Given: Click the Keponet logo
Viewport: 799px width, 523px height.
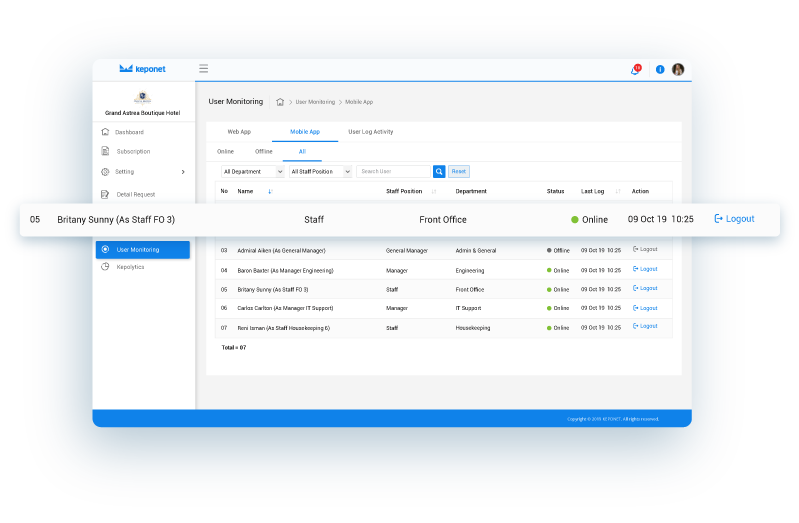Looking at the screenshot, I should click(x=143, y=69).
